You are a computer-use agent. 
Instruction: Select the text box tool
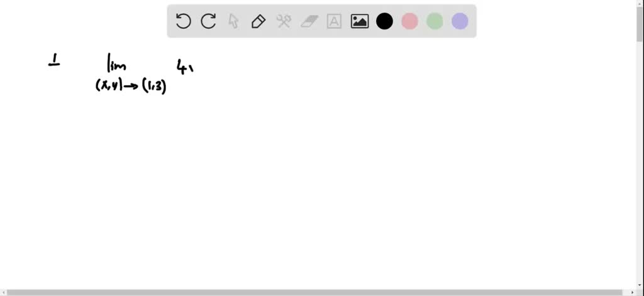(x=335, y=21)
